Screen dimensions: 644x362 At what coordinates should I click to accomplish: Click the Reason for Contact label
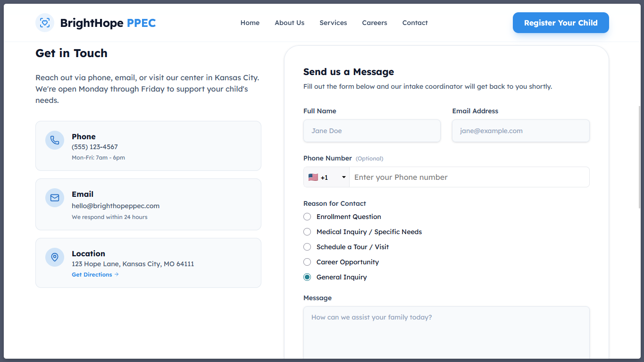[x=335, y=203]
